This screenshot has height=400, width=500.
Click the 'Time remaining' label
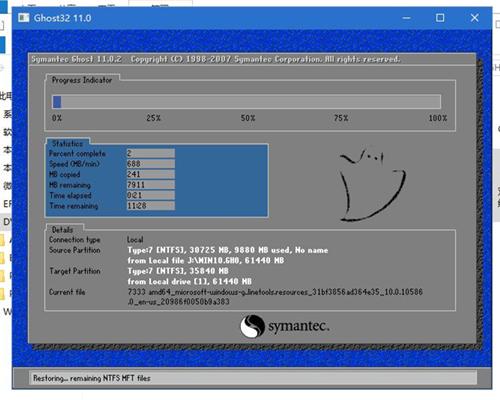pyautogui.click(x=74, y=206)
